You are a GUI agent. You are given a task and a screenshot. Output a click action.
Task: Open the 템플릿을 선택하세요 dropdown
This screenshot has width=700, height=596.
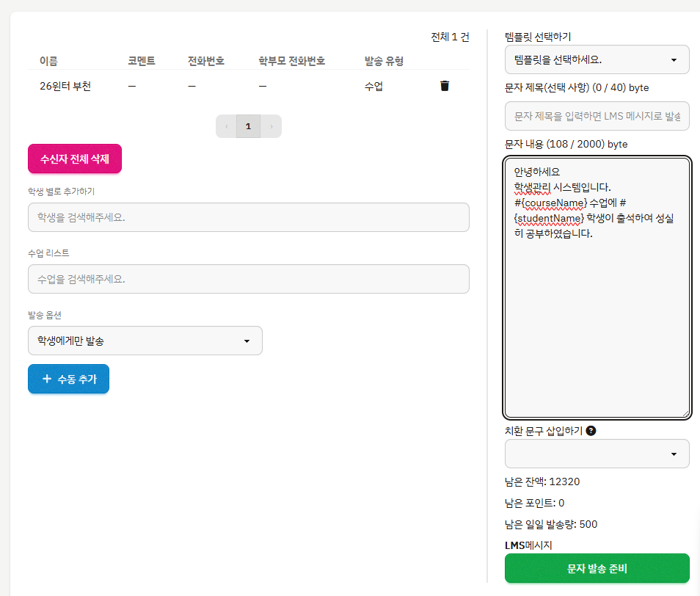(x=597, y=59)
